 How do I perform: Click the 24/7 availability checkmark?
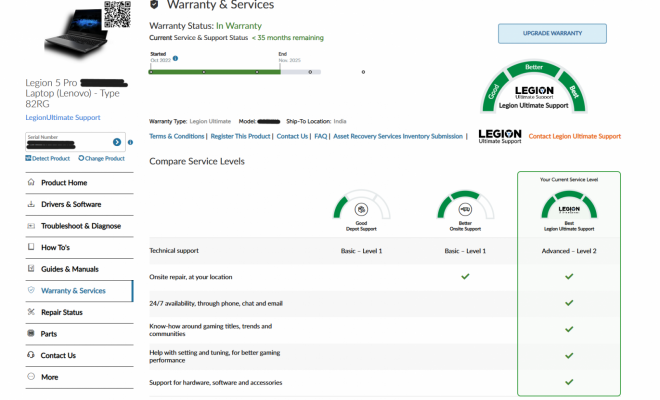(569, 303)
